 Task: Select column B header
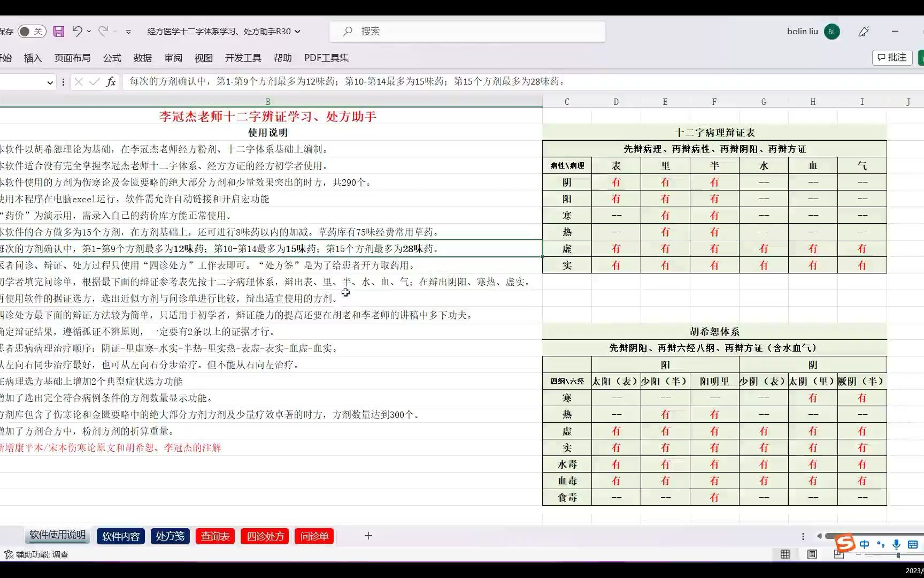(x=268, y=102)
